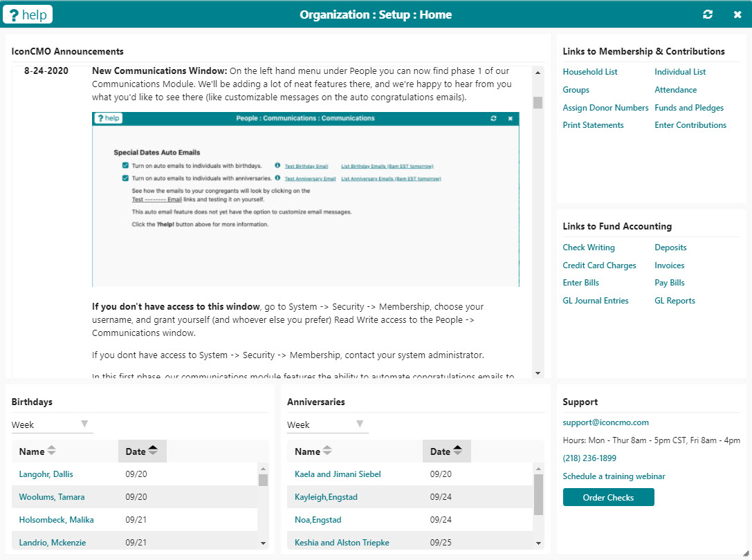
Task: Go to Groups link
Action: pyautogui.click(x=576, y=90)
